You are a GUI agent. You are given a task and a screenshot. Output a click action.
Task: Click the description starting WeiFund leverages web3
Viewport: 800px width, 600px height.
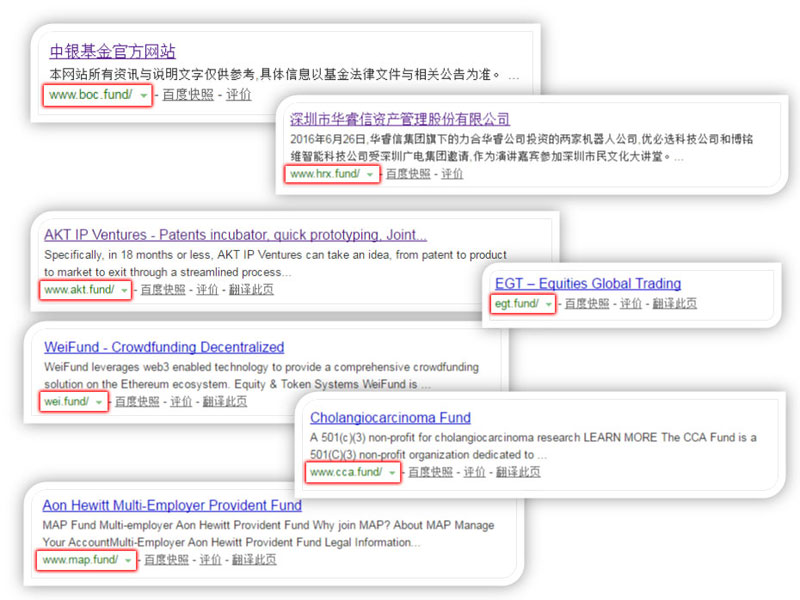(261, 375)
